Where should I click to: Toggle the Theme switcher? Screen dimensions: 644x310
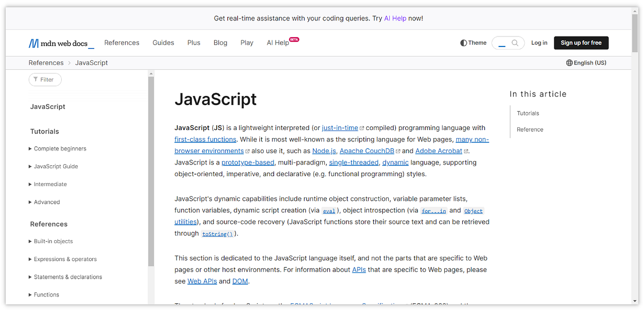(x=473, y=43)
